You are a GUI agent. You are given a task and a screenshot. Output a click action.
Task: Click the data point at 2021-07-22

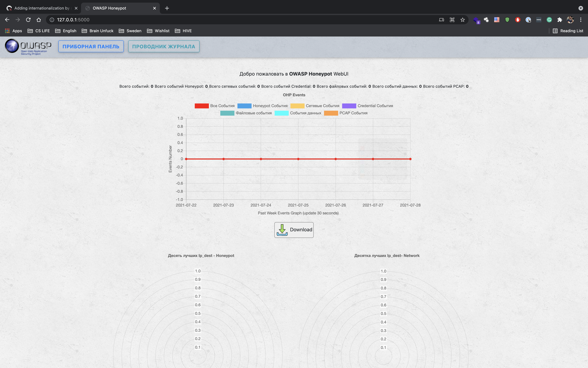pyautogui.click(x=186, y=159)
